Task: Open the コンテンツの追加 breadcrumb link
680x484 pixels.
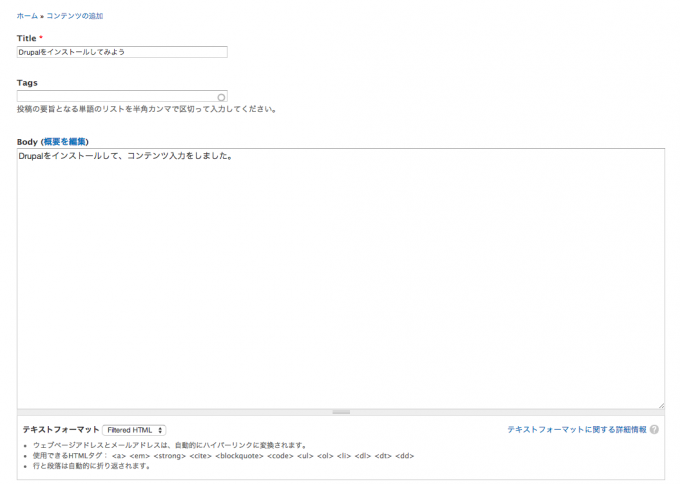Action: [x=75, y=16]
